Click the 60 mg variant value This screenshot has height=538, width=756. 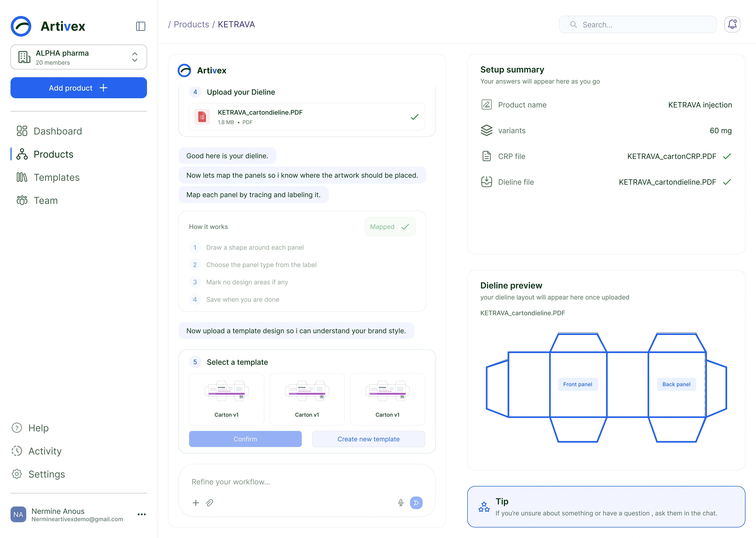coord(721,131)
